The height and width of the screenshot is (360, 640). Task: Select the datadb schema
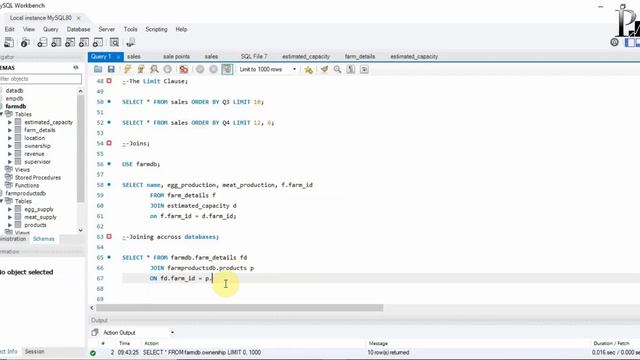point(14,91)
